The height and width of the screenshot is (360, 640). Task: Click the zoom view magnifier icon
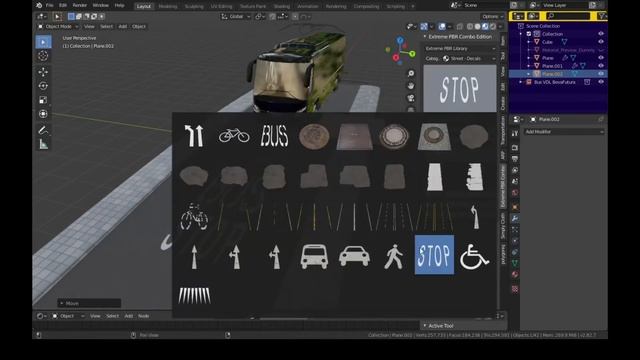411,73
